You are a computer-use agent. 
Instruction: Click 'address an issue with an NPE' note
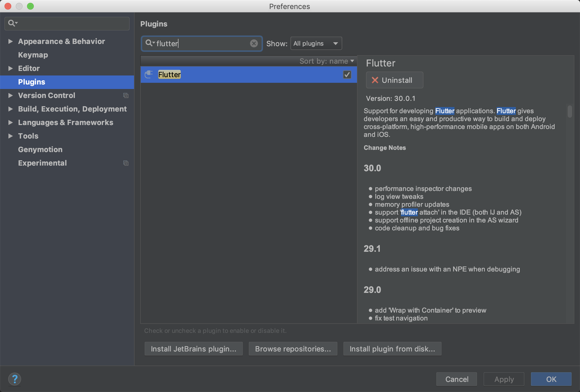(447, 269)
